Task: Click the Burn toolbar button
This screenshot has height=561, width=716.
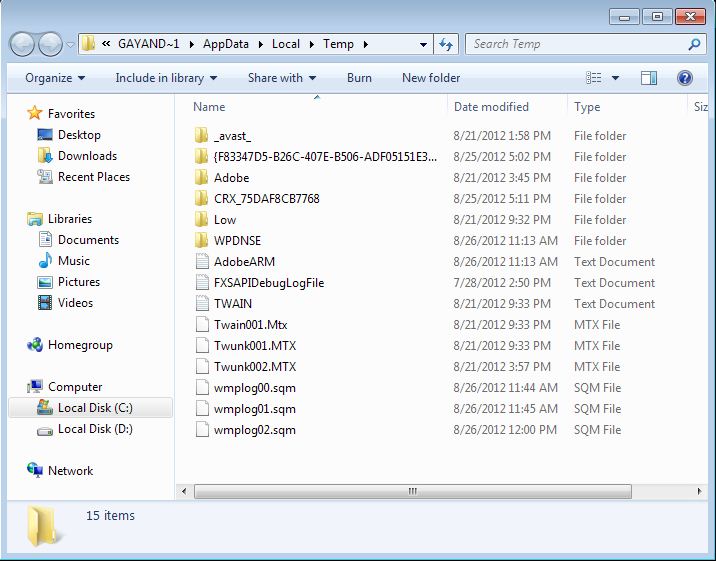Action: [359, 78]
